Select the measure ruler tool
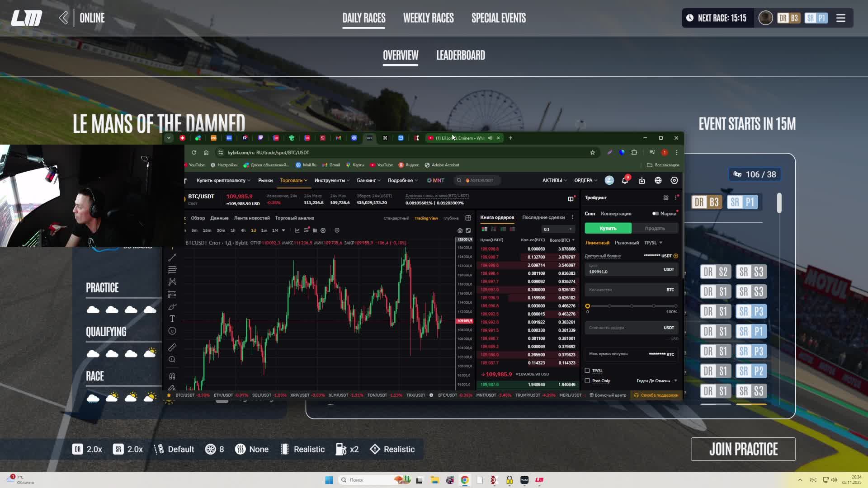 pos(172,347)
